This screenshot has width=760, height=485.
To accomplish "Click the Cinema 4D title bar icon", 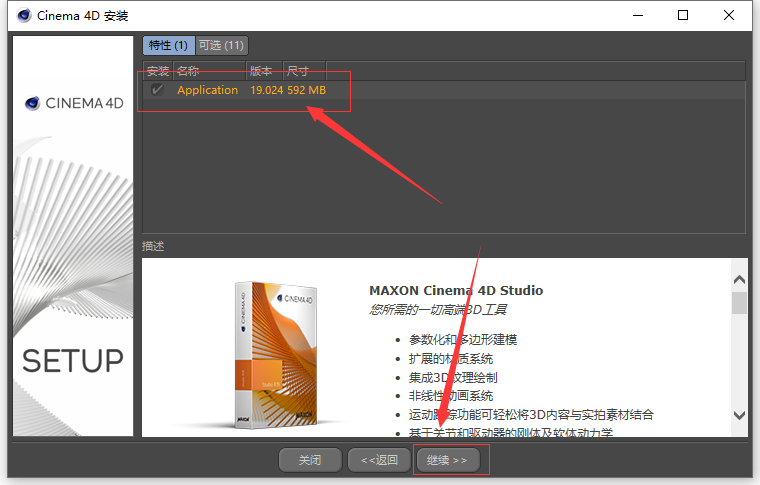I will click(x=24, y=16).
